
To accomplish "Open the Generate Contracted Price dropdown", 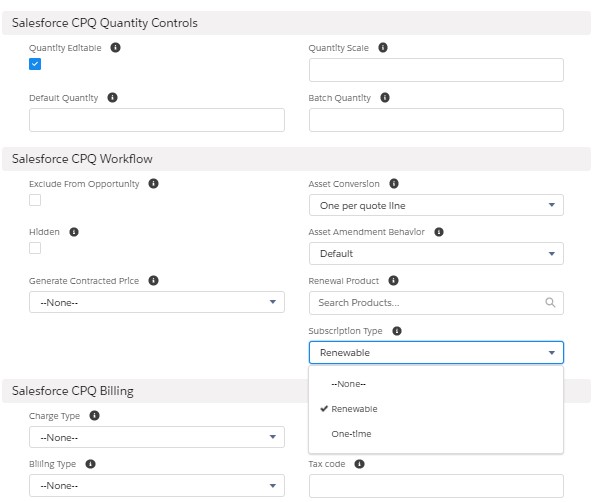I will 157,302.
